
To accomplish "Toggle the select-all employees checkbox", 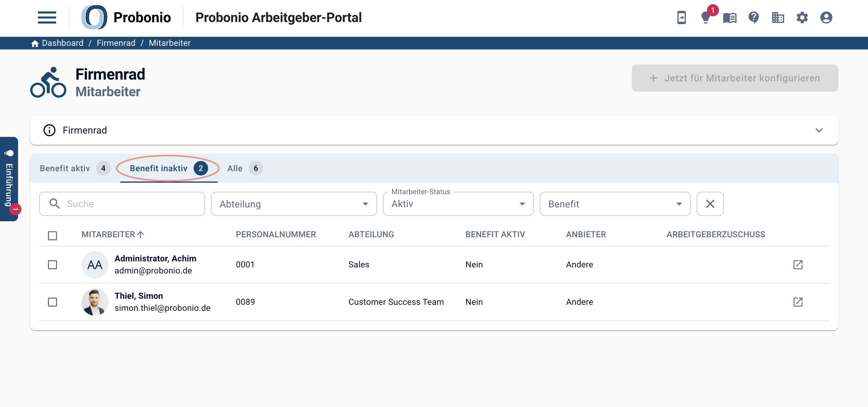I will pos(52,235).
